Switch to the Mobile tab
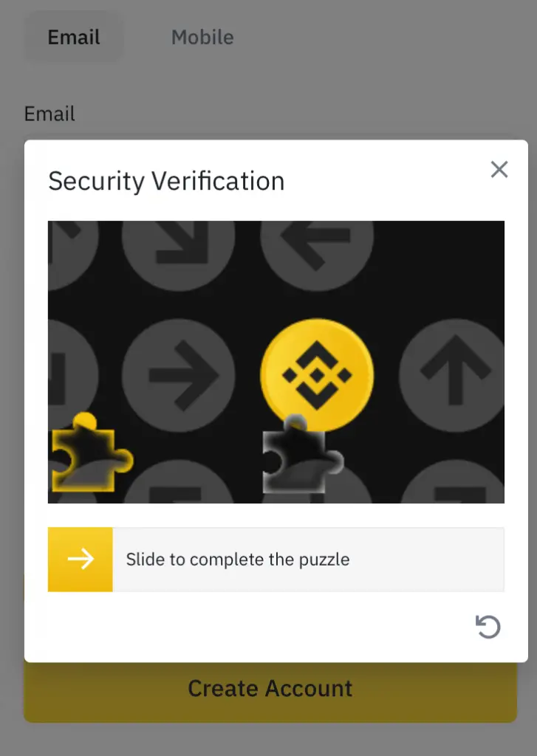Screen dimensions: 537x756 tap(202, 37)
